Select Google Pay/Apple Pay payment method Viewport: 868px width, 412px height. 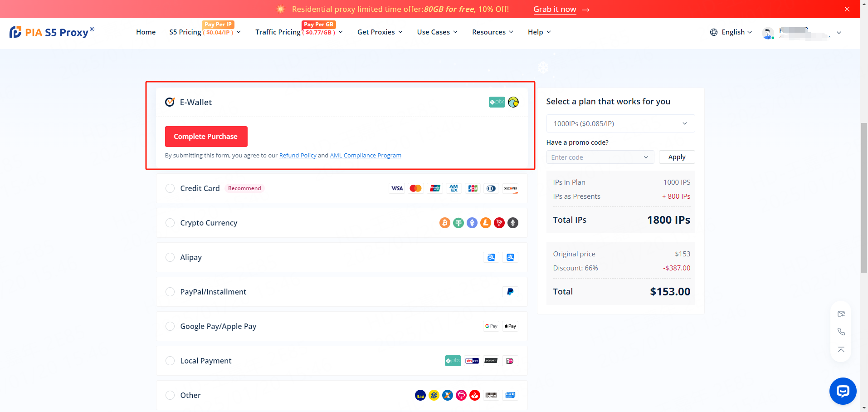pos(170,326)
